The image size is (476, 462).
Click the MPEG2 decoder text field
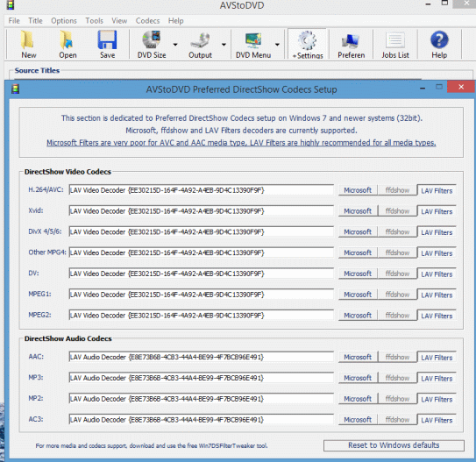click(x=202, y=316)
